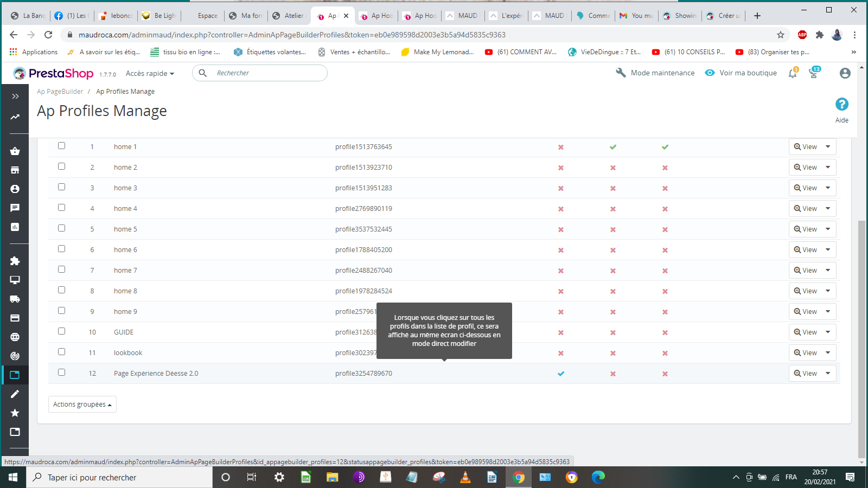Open the orders cart icon in header
868x488 pixels.
(x=814, y=73)
